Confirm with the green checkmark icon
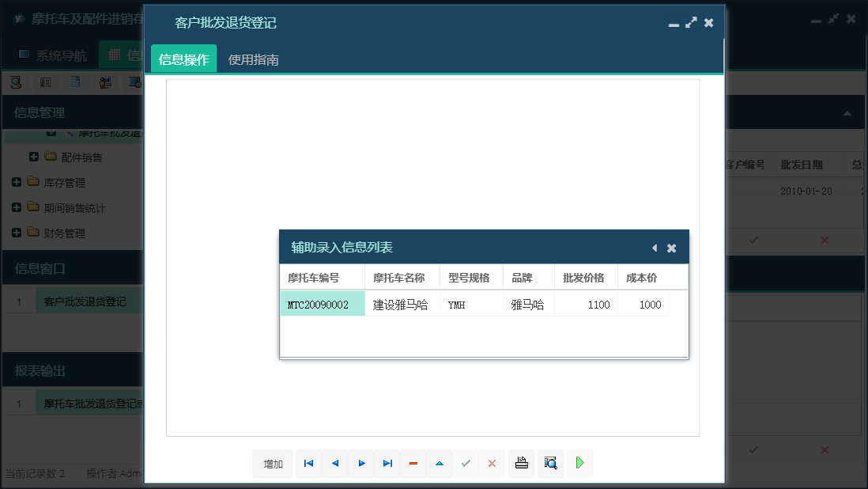The image size is (868, 489). click(x=466, y=464)
